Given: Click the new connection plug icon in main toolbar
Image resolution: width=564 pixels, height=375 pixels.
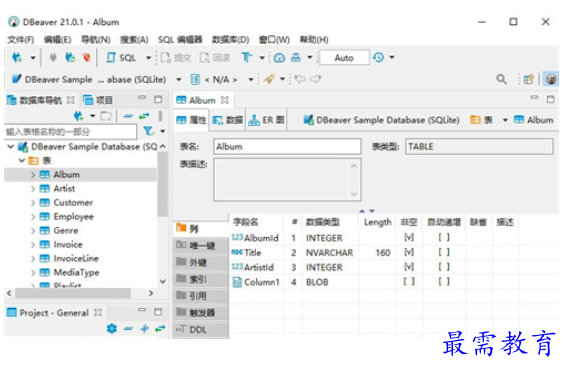Looking at the screenshot, I should [17, 58].
